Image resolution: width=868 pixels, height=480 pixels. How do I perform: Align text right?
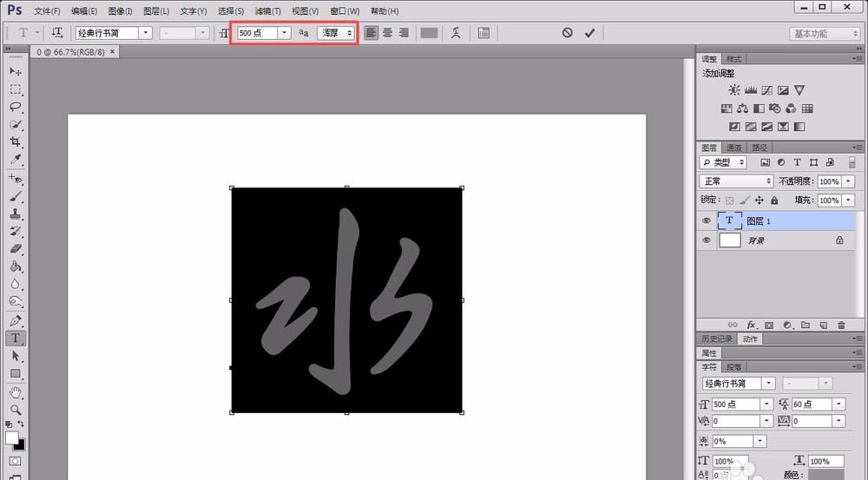coord(404,33)
